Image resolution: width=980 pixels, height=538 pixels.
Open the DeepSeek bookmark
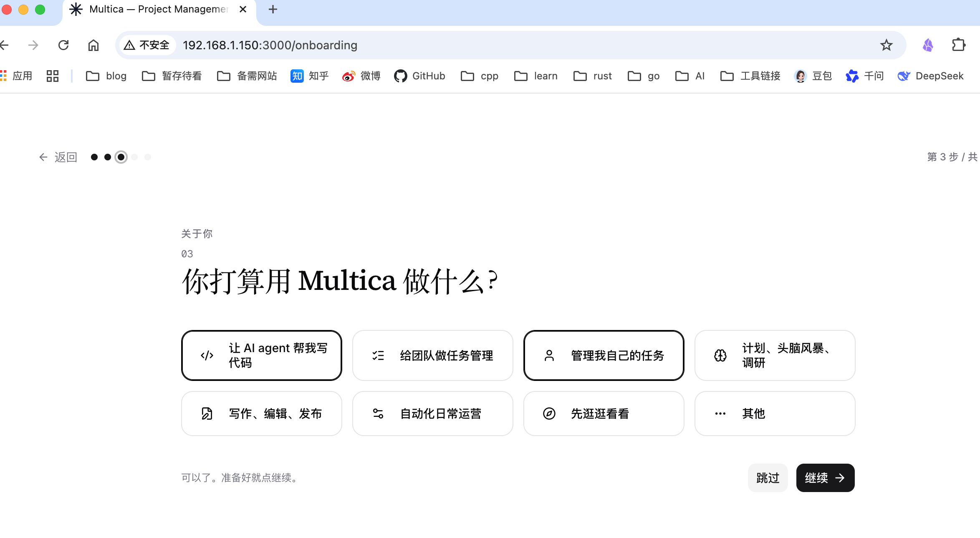[x=930, y=76]
